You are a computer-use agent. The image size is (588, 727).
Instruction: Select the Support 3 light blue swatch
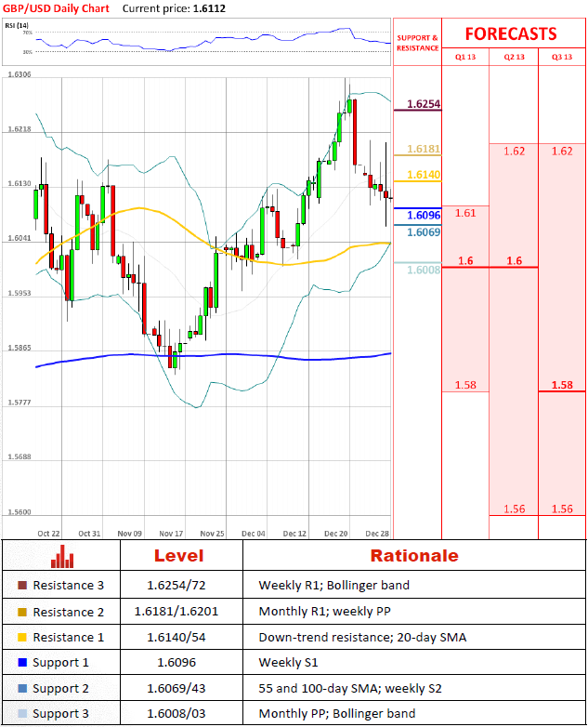click(x=22, y=713)
